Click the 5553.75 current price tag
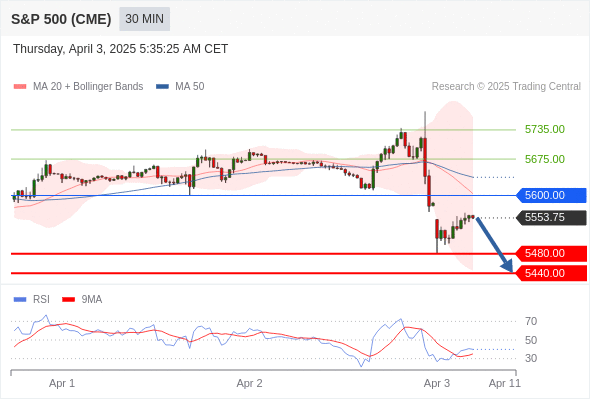This screenshot has height=400, width=590. tap(551, 217)
